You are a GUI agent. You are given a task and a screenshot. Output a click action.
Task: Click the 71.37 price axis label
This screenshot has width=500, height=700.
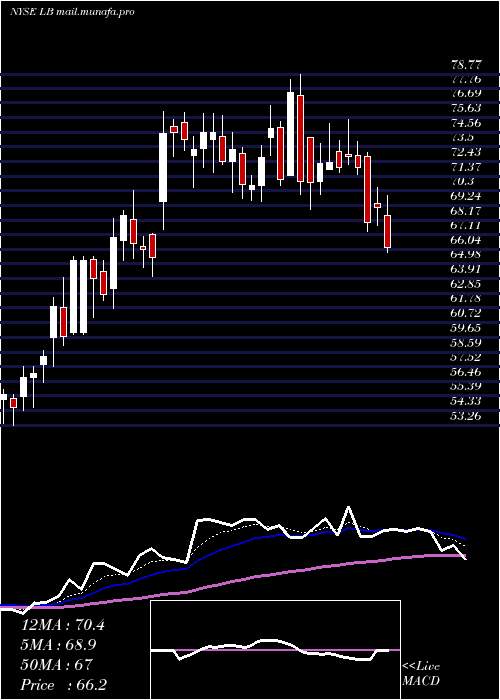click(x=466, y=167)
